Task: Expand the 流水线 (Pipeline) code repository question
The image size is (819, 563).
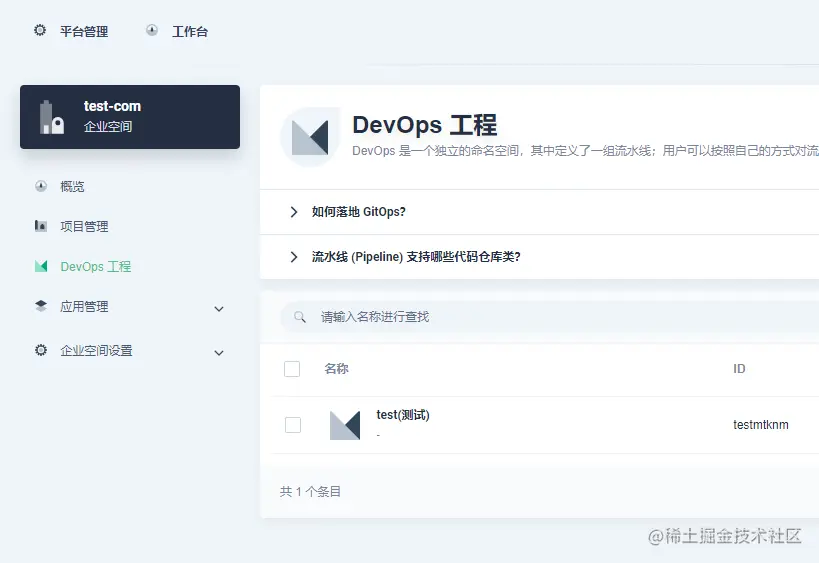Action: click(x=294, y=257)
